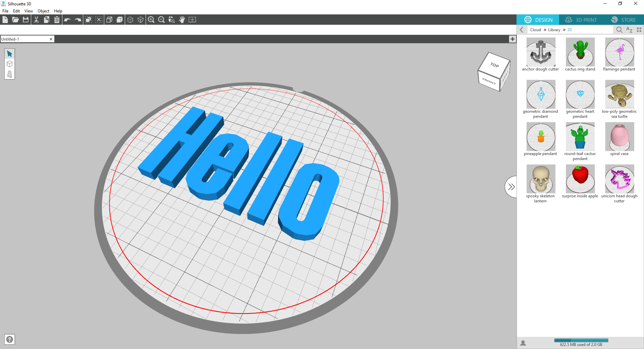Click the Save floppy disk icon
This screenshot has width=644, height=349.
click(25, 20)
